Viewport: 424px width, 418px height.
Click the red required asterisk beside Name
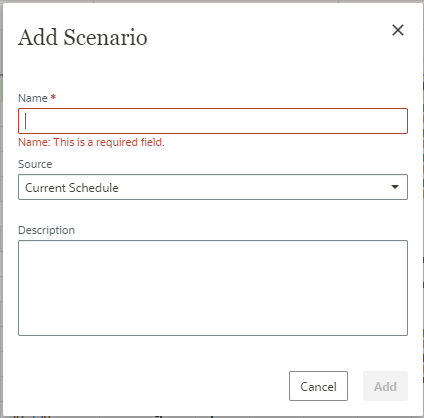pos(53,97)
